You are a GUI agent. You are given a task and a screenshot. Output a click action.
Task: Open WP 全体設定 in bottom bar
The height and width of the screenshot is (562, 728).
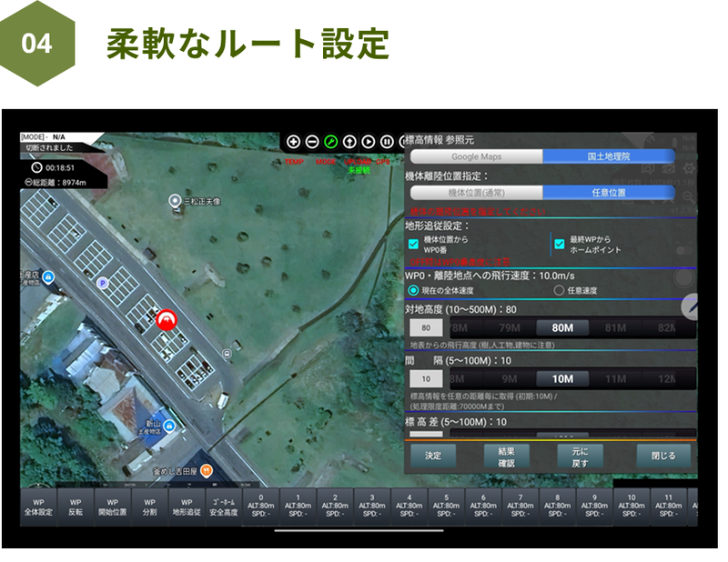point(38,507)
